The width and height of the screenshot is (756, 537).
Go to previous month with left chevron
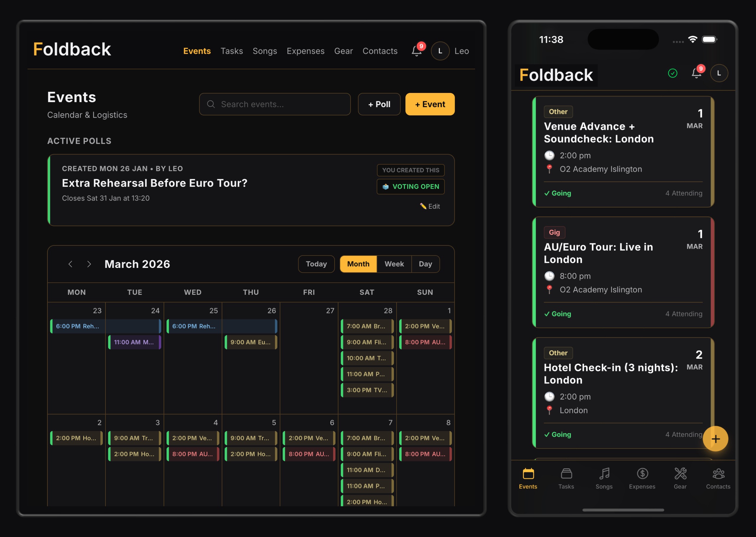tap(70, 264)
